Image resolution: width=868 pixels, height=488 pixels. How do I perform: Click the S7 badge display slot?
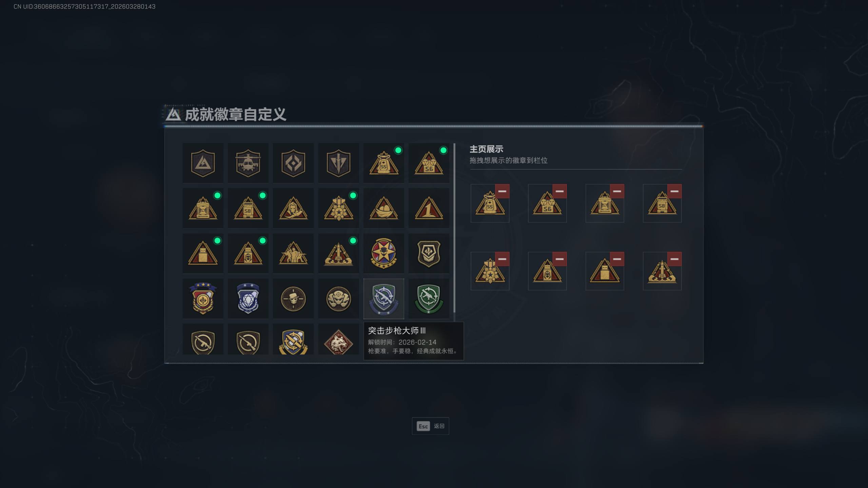tap(605, 203)
